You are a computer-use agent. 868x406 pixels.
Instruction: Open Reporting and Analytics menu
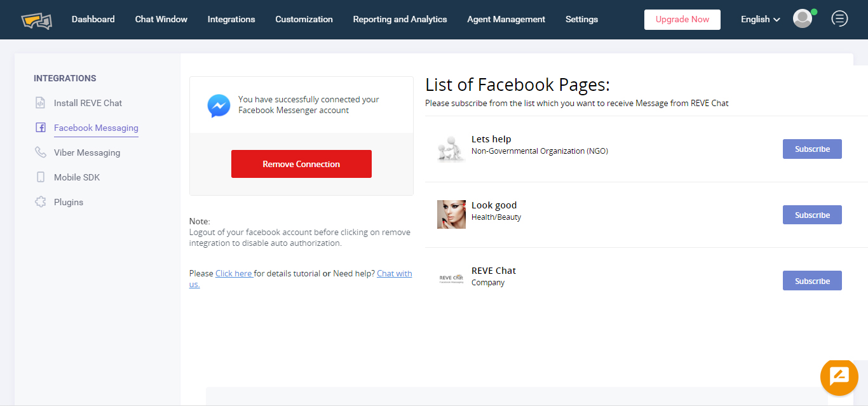pyautogui.click(x=400, y=19)
